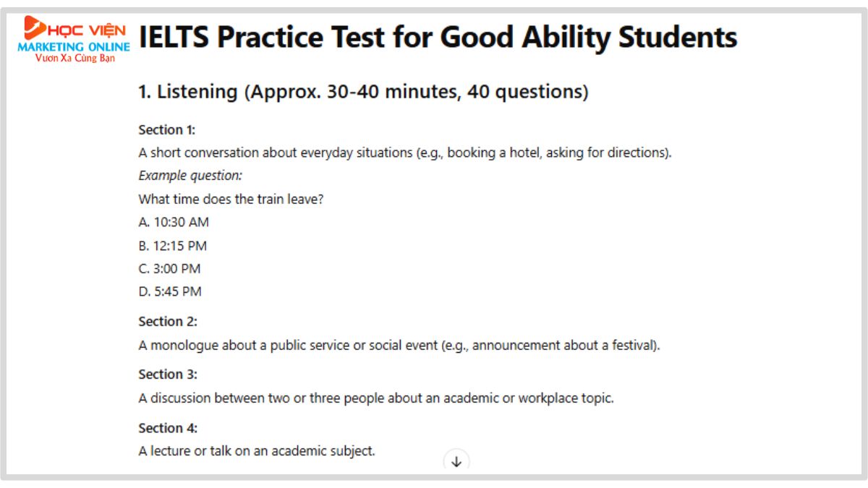Click the question 'What time does the train leave?'

pos(231,199)
